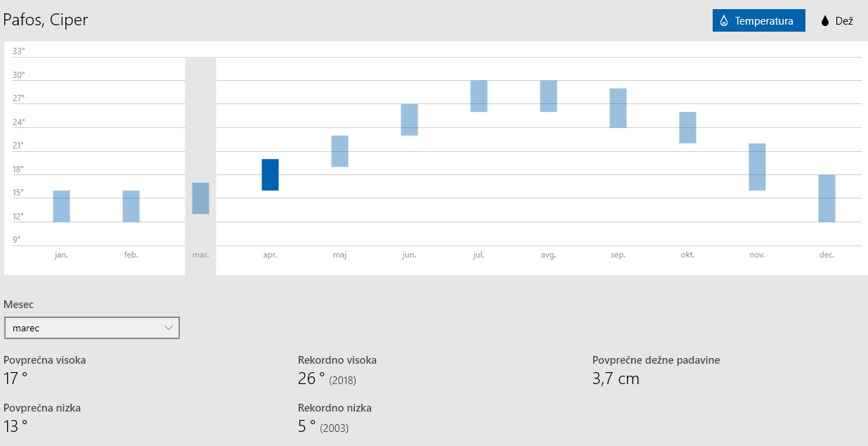Screen dimensions: 868x446
Task: Select the May temperature bar
Action: [x=339, y=151]
